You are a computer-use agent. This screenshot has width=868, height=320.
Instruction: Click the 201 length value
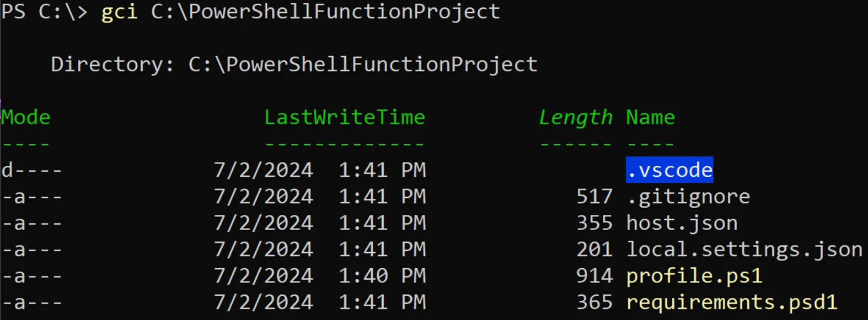594,250
